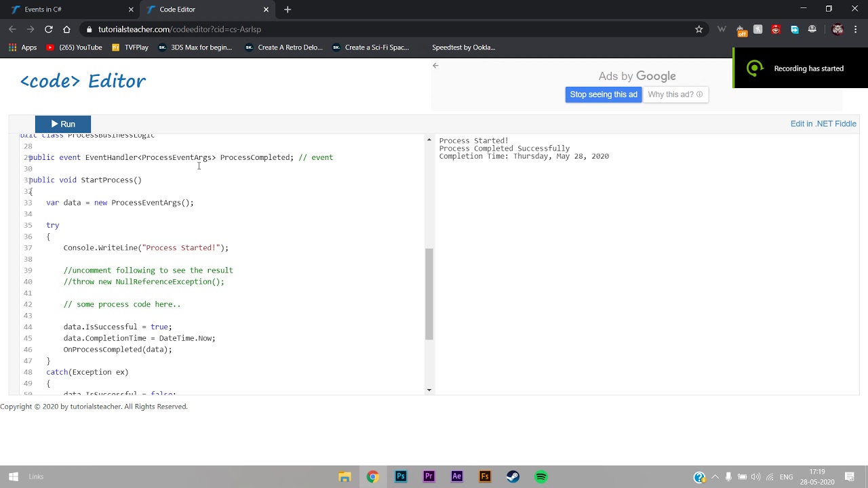The width and height of the screenshot is (868, 488).
Task: Click the 'Process Completed Successfully' output line
Action: click(x=504, y=148)
